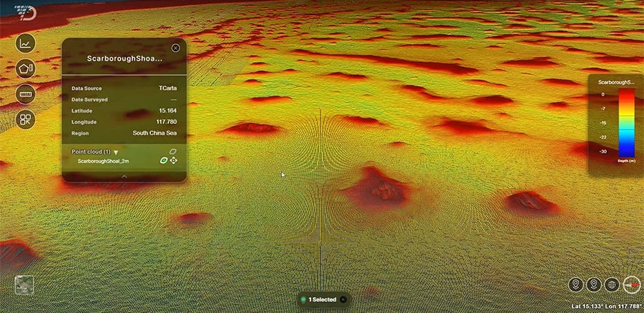Zoom to ScarboroughShoal_2m with crosshair icon
The width and height of the screenshot is (644, 313).
click(173, 161)
